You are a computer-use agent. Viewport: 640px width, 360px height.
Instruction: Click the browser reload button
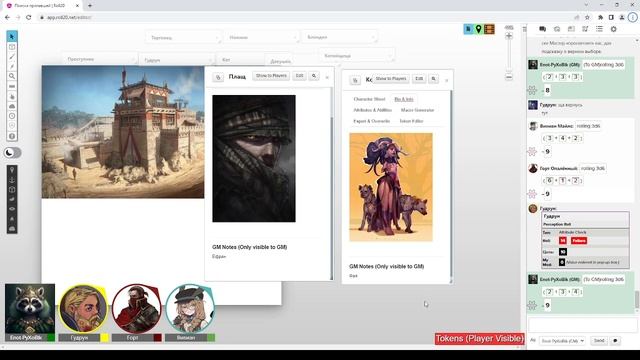pos(29,18)
